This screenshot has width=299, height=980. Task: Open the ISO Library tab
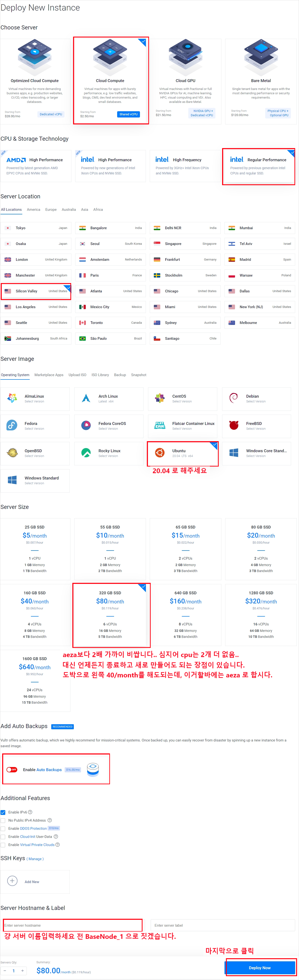(100, 375)
